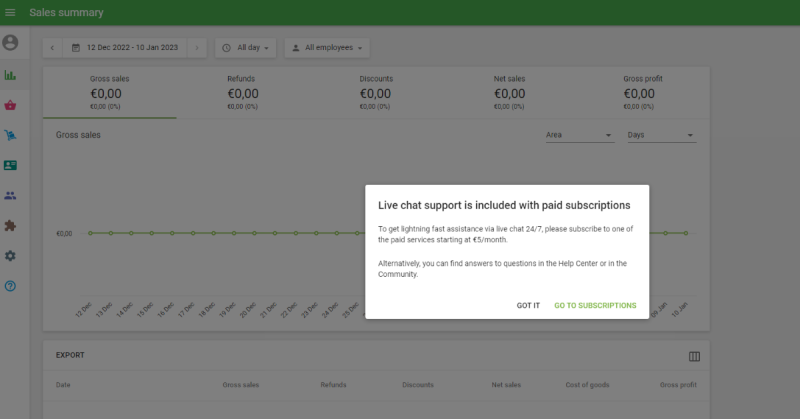
Task: Open the Days grouping dropdown
Action: click(661, 135)
